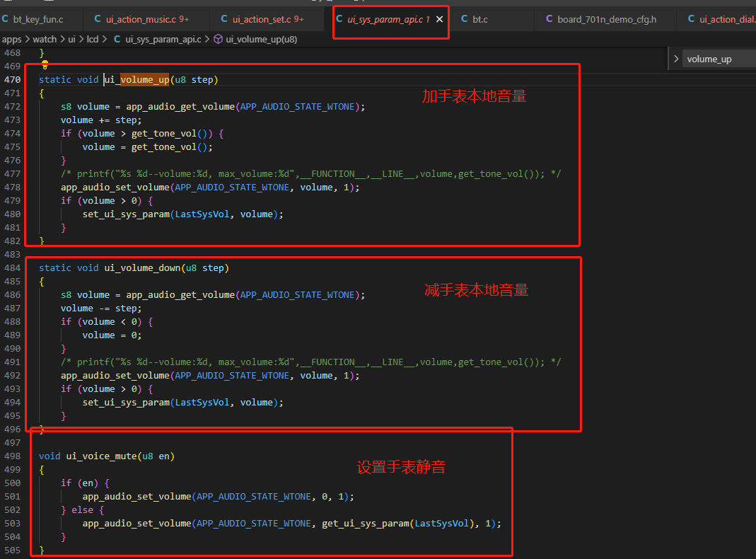Focus the find input containing volume_up
This screenshot has width=756, height=559.
719,59
